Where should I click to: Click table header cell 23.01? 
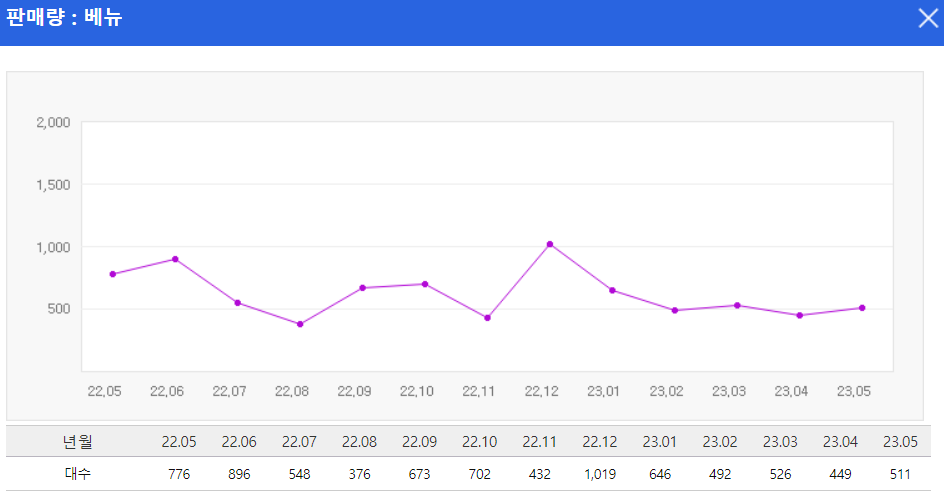click(x=660, y=442)
